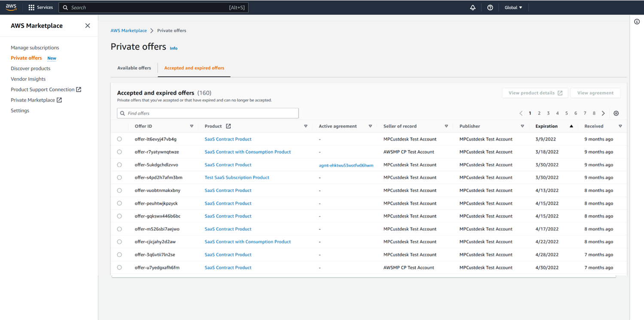This screenshot has width=644, height=320.
Task: Select radio for offer-gqkswx446b6bc
Action: [x=119, y=216]
